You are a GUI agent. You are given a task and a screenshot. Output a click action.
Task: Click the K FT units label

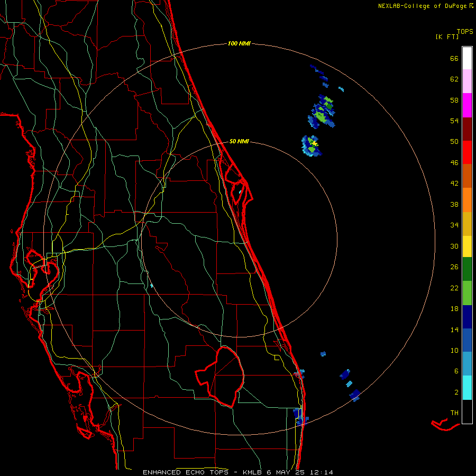(447, 36)
